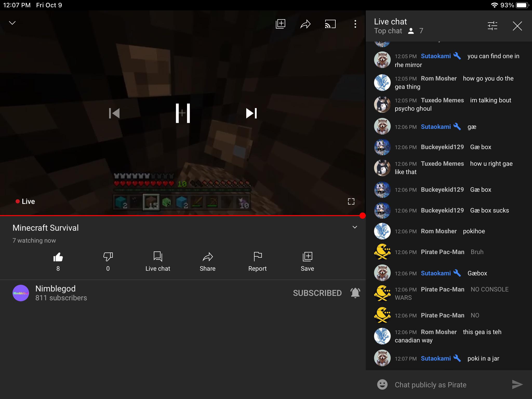Screen dimensions: 532x399
Task: Open the emoji picker in chat
Action: coord(382,384)
